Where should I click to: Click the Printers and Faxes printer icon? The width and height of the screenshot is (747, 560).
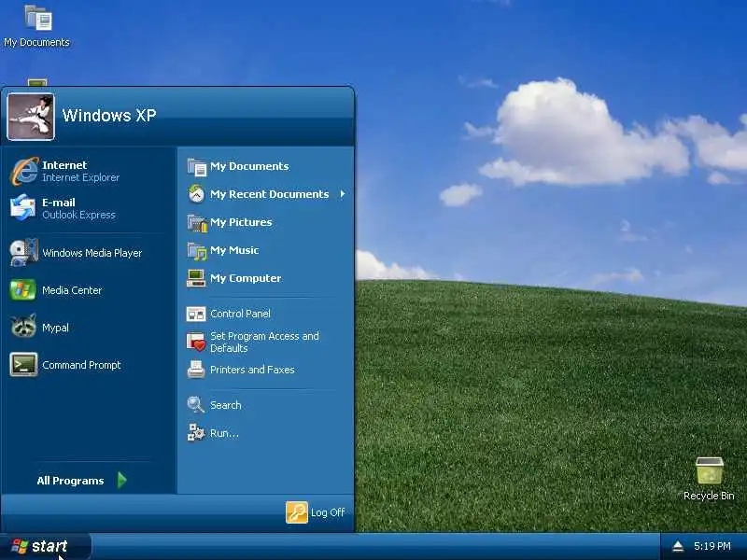click(x=196, y=370)
